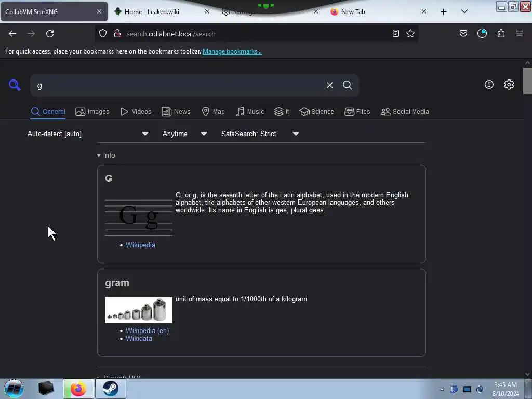Open SearXNG preferences gear icon
Viewport: 532px width, 399px height.
509,85
